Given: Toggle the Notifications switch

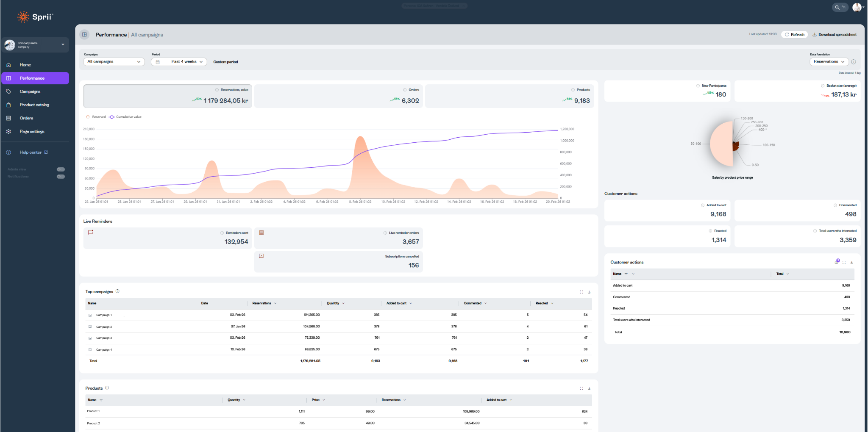Looking at the screenshot, I should tap(61, 177).
